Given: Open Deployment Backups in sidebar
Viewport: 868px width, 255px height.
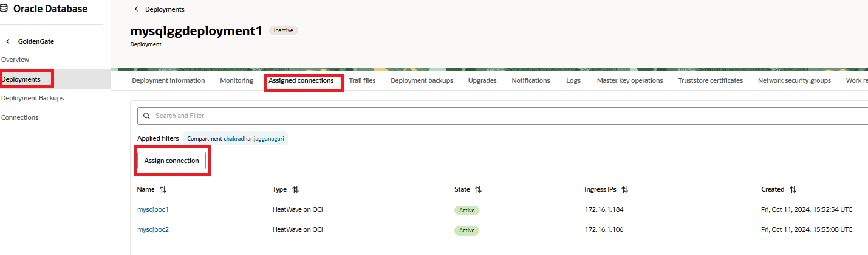Looking at the screenshot, I should coord(32,98).
